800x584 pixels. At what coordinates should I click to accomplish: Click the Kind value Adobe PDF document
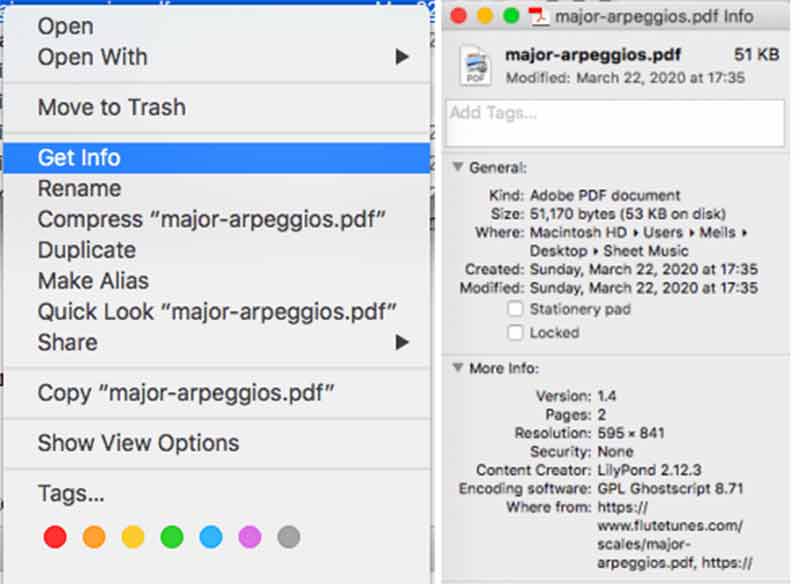(605, 195)
